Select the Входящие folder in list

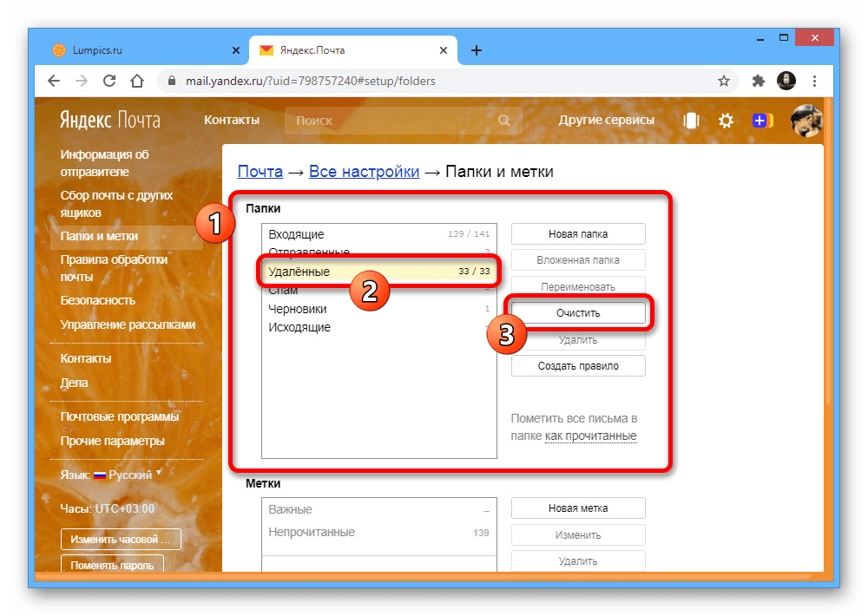(297, 234)
